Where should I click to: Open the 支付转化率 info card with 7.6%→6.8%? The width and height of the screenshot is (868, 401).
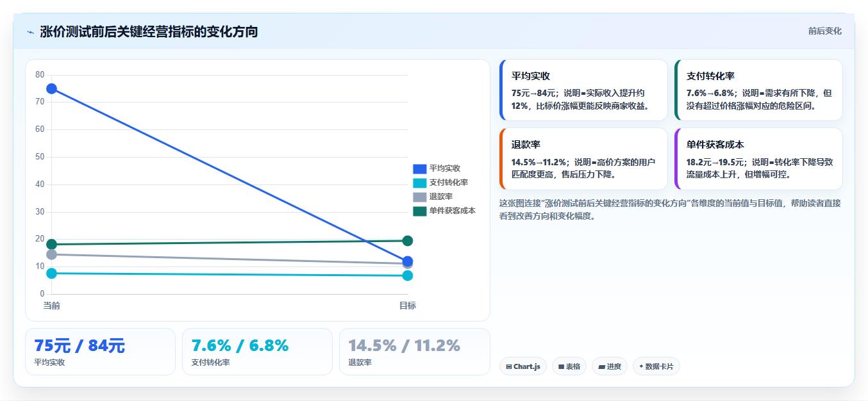pos(758,90)
